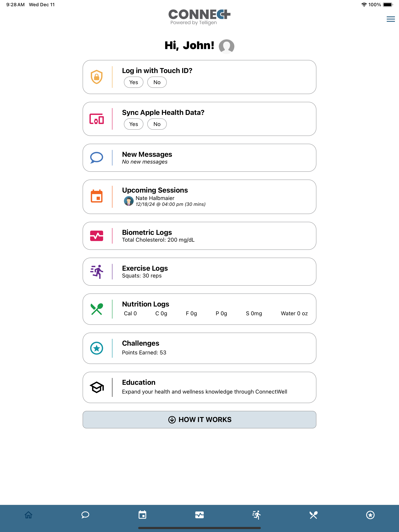
Task: Open the Education card
Action: [199, 387]
